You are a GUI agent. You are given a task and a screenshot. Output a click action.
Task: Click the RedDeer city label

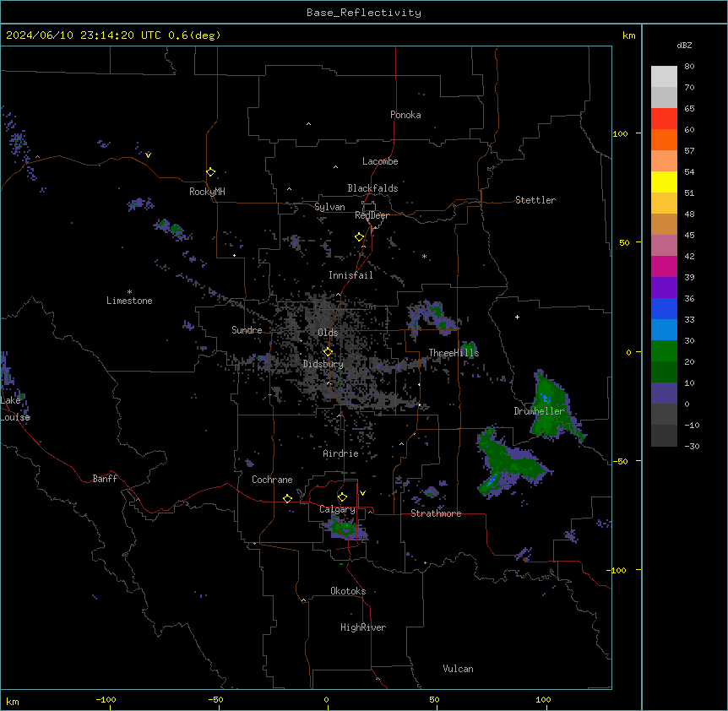tap(372, 215)
